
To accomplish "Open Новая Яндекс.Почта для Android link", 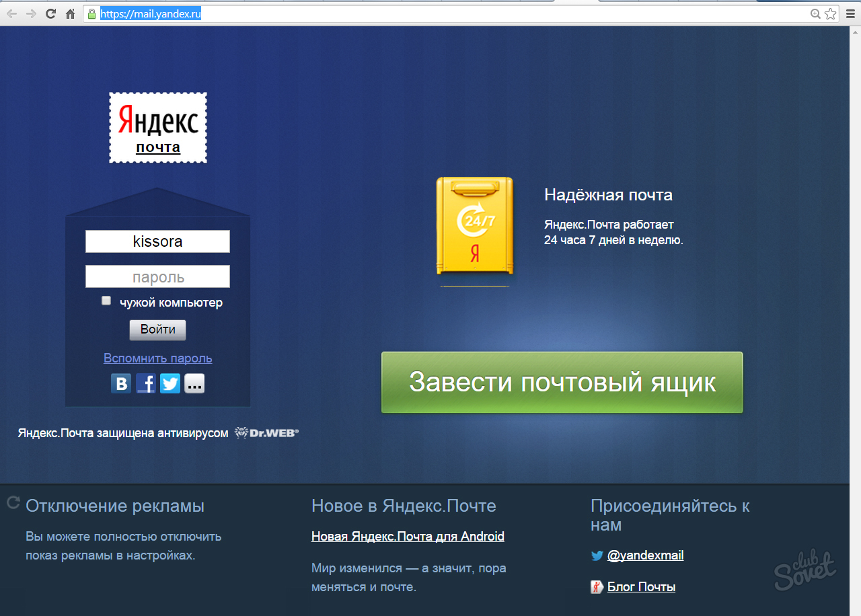I will (408, 537).
